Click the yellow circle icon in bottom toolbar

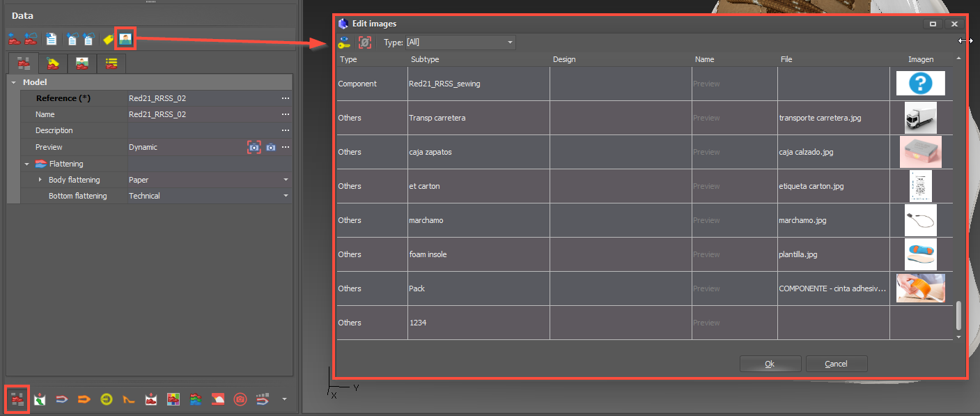pos(106,399)
